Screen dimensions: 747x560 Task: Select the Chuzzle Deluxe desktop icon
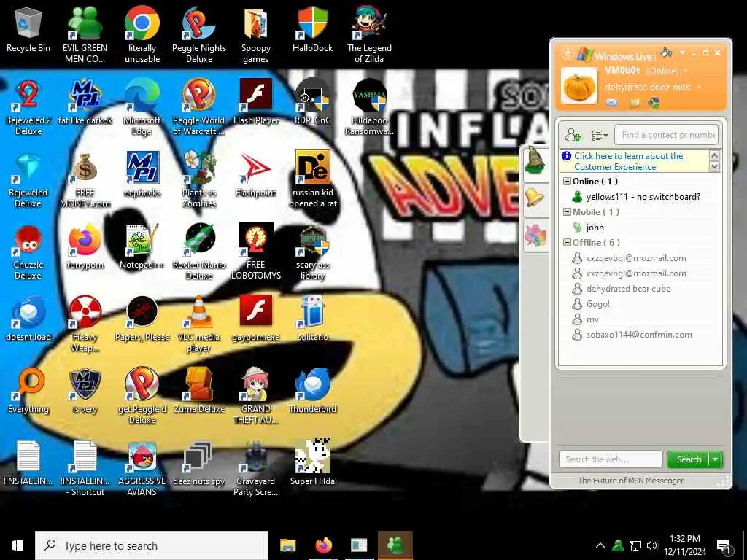[x=28, y=252]
